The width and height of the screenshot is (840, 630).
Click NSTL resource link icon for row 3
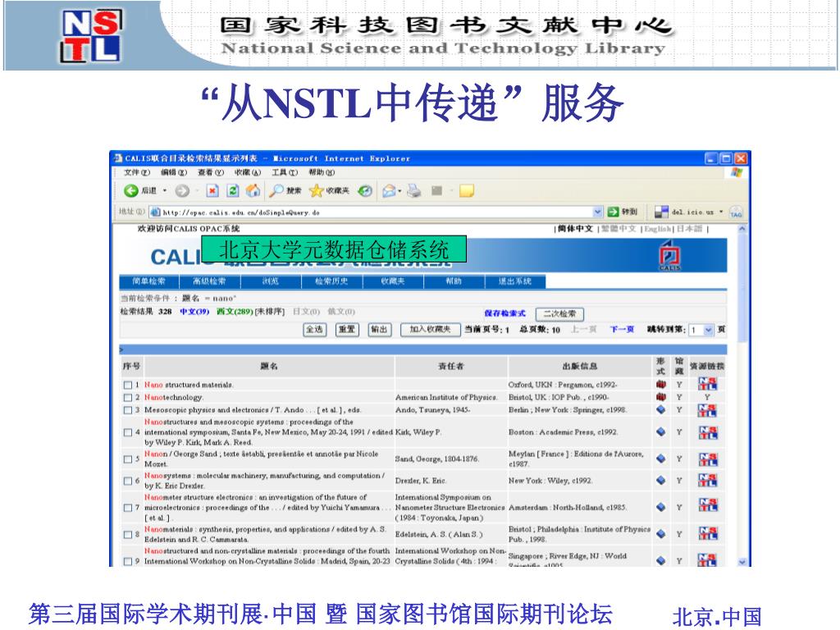tap(707, 410)
